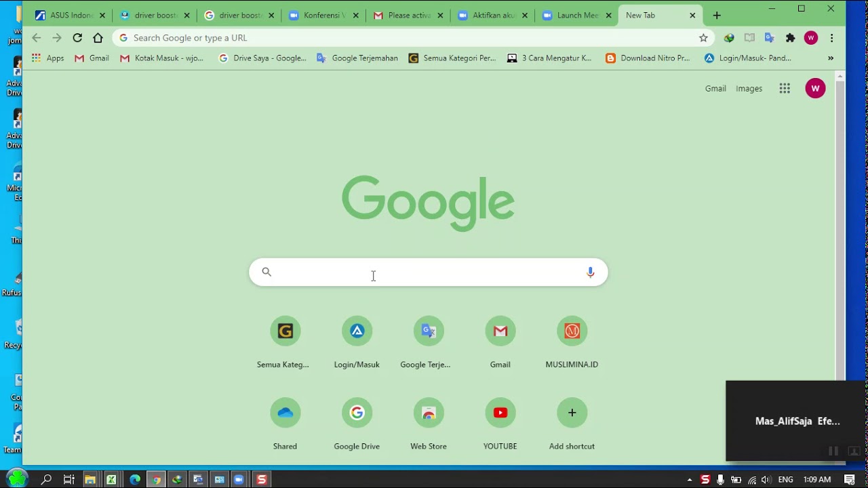
Task: Click the page vertical scrollbar
Action: [840, 230]
